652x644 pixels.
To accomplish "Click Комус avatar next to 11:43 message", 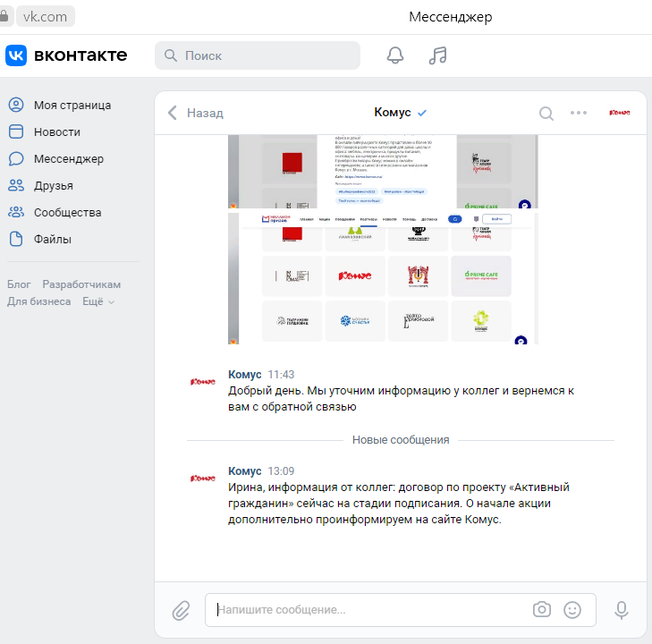I will [202, 381].
